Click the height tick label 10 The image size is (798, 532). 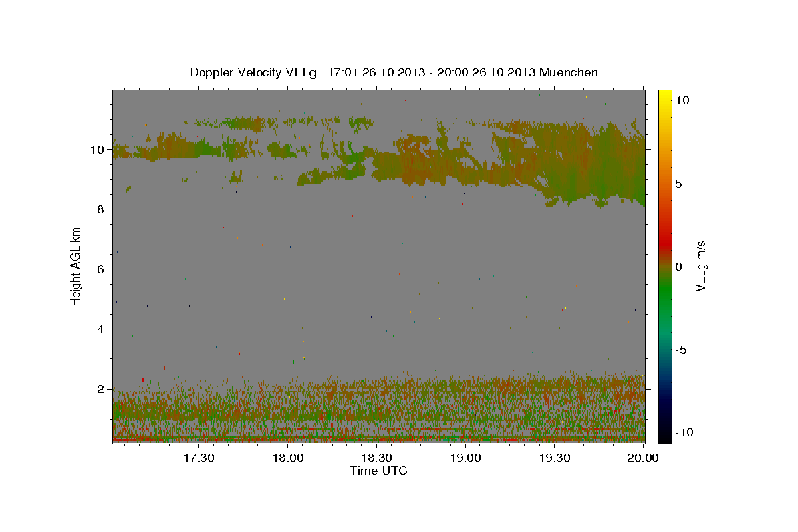coord(99,150)
